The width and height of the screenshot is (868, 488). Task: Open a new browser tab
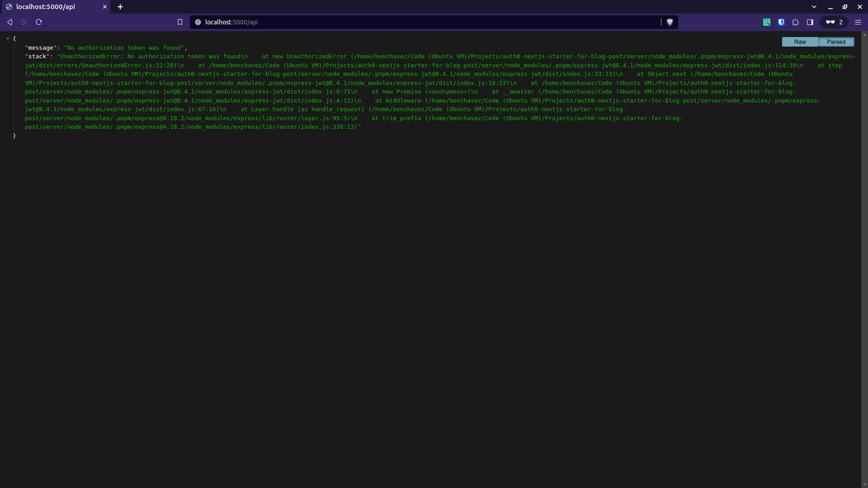[x=120, y=7]
